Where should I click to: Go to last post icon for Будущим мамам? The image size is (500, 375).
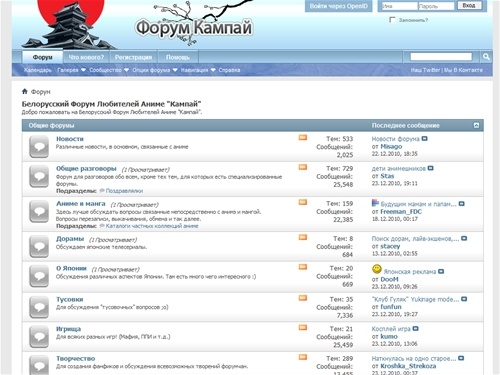tap(461, 204)
